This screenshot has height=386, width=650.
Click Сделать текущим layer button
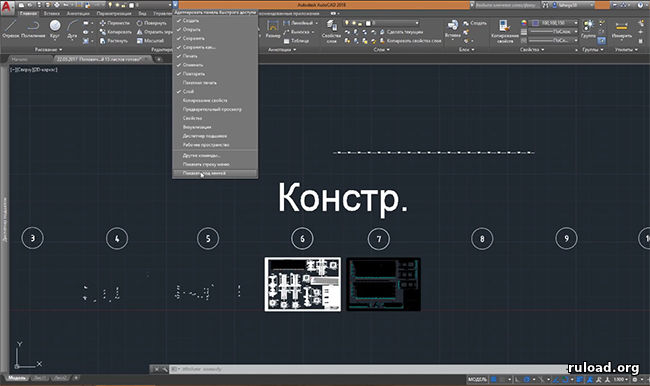pyautogui.click(x=401, y=32)
